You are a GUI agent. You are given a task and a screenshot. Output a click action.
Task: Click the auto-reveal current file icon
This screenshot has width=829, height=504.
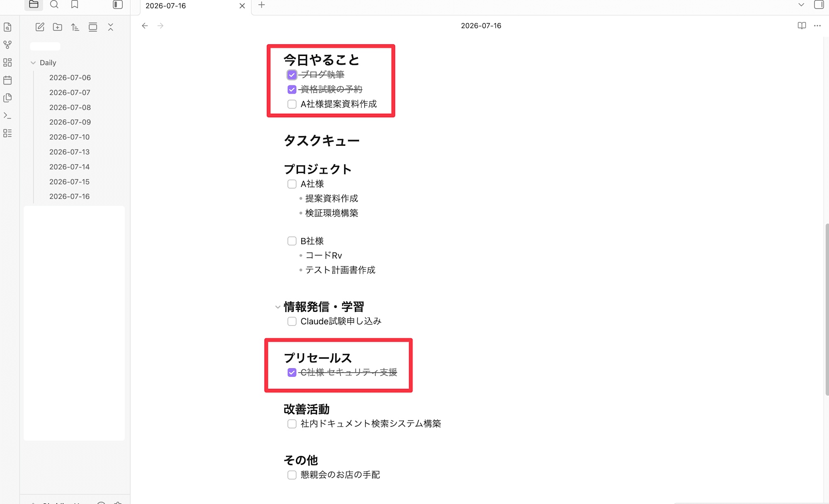tap(93, 27)
